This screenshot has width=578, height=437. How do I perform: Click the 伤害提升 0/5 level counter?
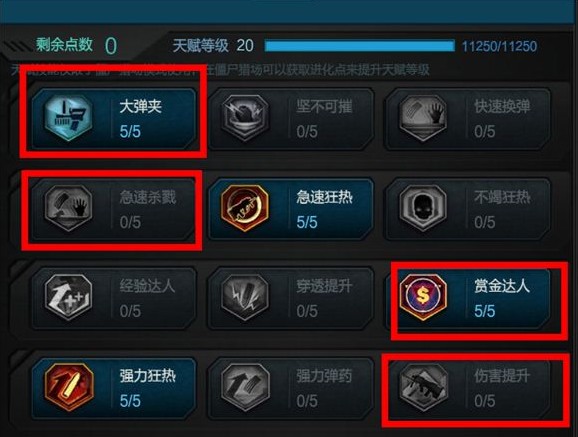(484, 401)
